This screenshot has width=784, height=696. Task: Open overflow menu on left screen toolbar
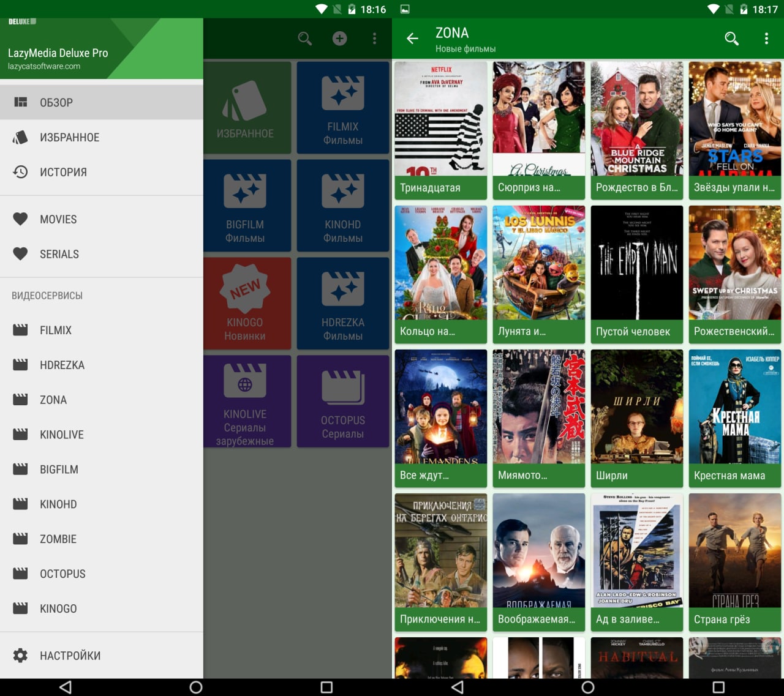point(374,39)
